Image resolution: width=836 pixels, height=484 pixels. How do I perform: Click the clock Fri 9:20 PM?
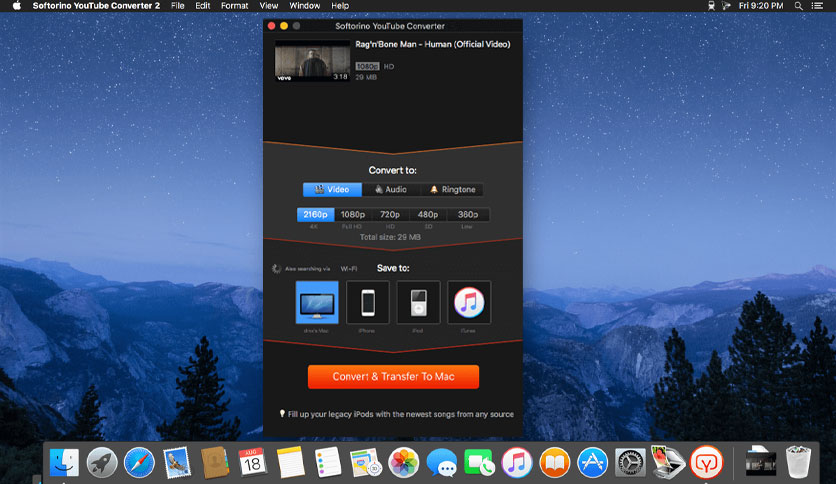(761, 6)
